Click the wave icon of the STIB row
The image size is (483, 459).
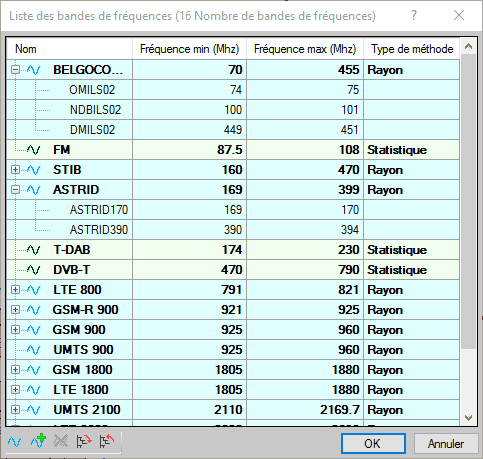[34, 170]
